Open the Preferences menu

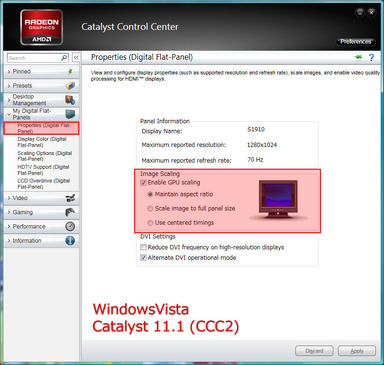(x=355, y=42)
